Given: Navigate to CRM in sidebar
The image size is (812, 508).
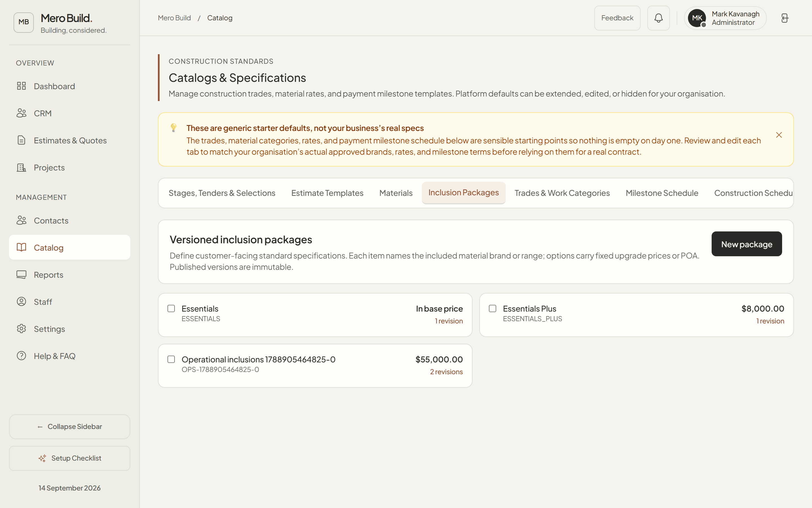Looking at the screenshot, I should (x=69, y=113).
